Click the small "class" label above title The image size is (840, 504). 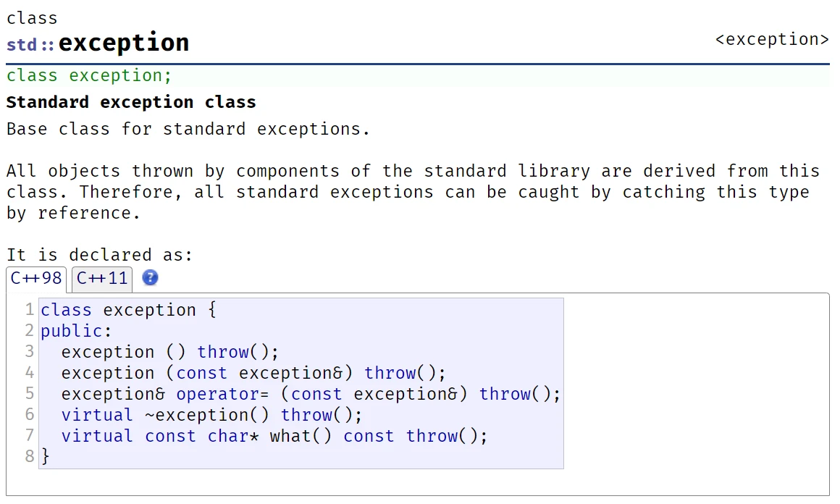coord(32,18)
